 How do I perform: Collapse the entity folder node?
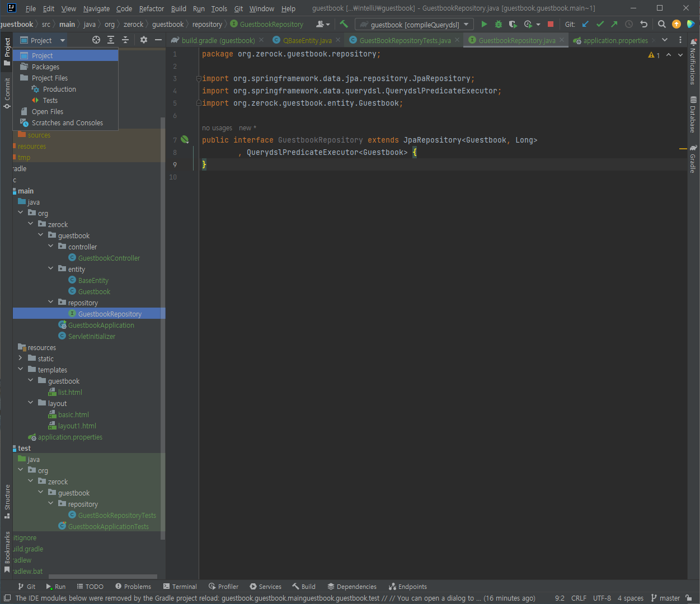[51, 268]
